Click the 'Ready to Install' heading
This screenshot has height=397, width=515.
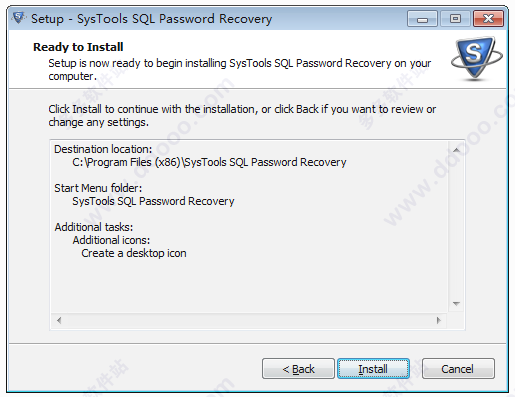tap(78, 47)
